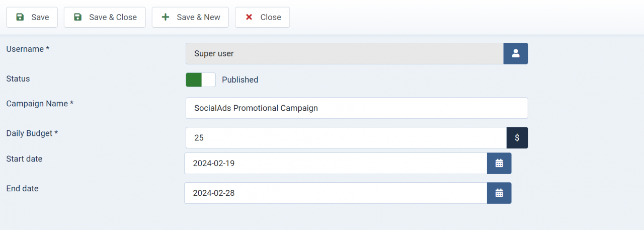Click the green plus icon on Save & New
Screen dimensions: 644x230
(166, 17)
